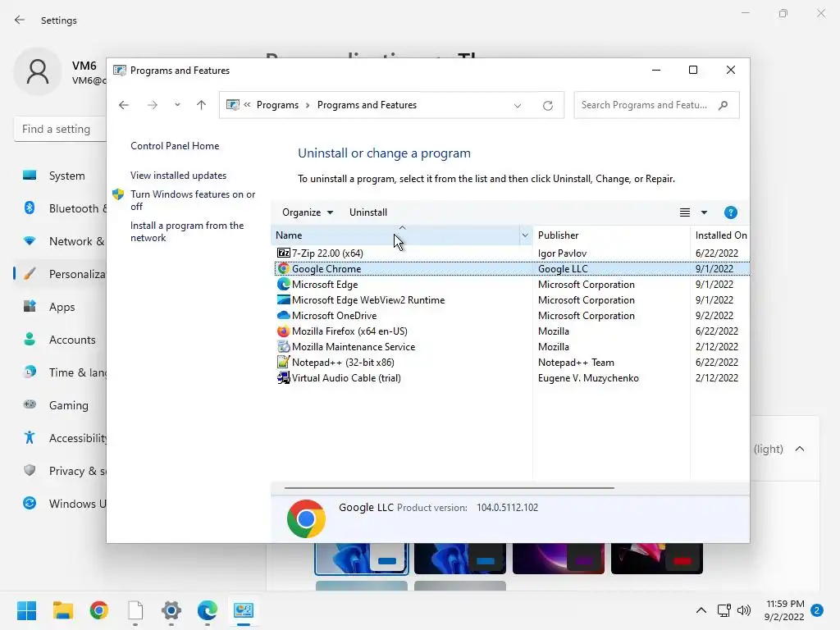Click the search magnifier icon in Programs and Features
This screenshot has width=840, height=630.
(x=723, y=105)
